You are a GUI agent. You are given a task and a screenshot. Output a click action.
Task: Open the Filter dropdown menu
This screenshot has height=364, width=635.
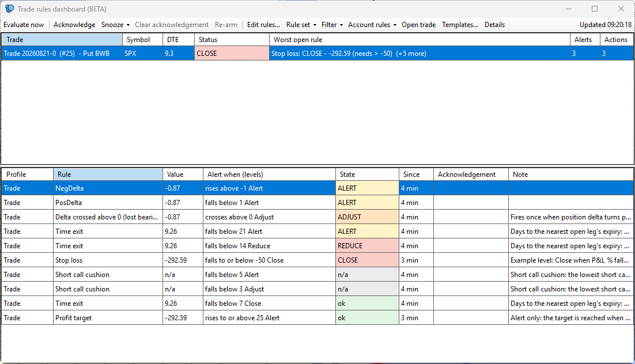pos(332,25)
